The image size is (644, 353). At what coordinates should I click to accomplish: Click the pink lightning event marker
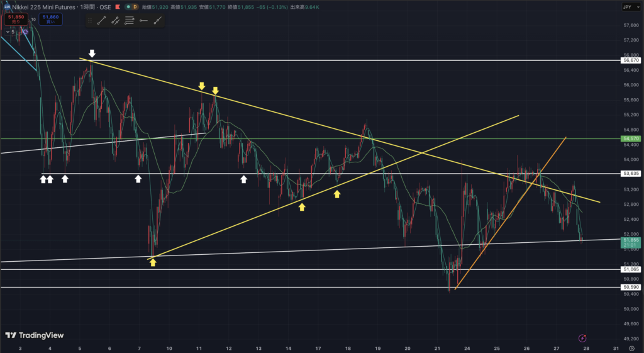click(x=583, y=338)
